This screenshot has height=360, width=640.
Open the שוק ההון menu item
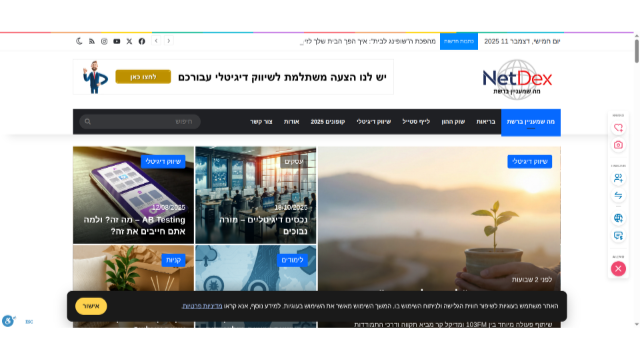pos(453,122)
